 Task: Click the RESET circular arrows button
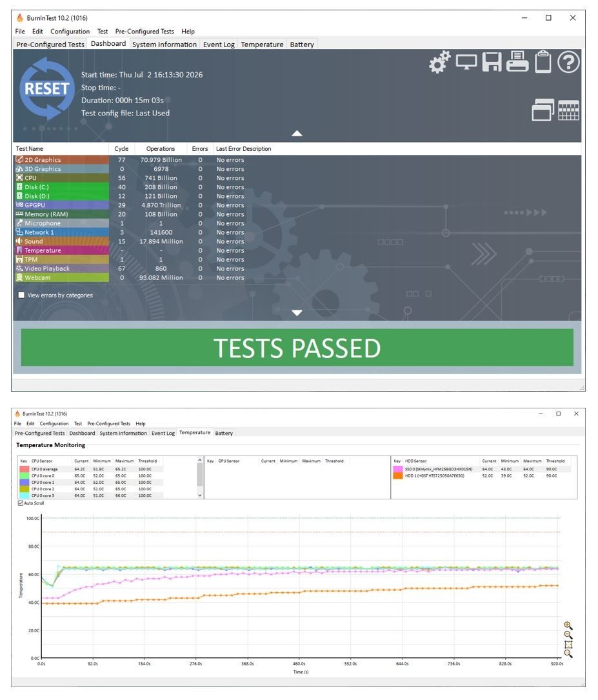click(x=46, y=88)
